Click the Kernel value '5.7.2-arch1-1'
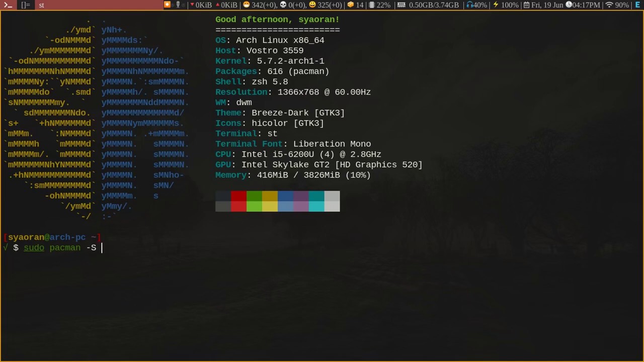Screen dimensions: 644x362 click(x=290, y=61)
